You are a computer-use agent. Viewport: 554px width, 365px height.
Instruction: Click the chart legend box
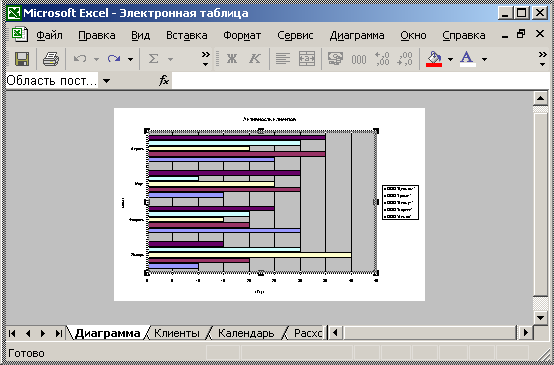click(x=400, y=202)
